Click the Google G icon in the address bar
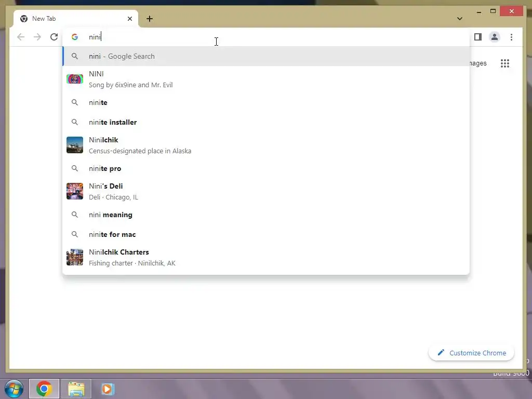Image resolution: width=532 pixels, height=399 pixels. (x=75, y=37)
